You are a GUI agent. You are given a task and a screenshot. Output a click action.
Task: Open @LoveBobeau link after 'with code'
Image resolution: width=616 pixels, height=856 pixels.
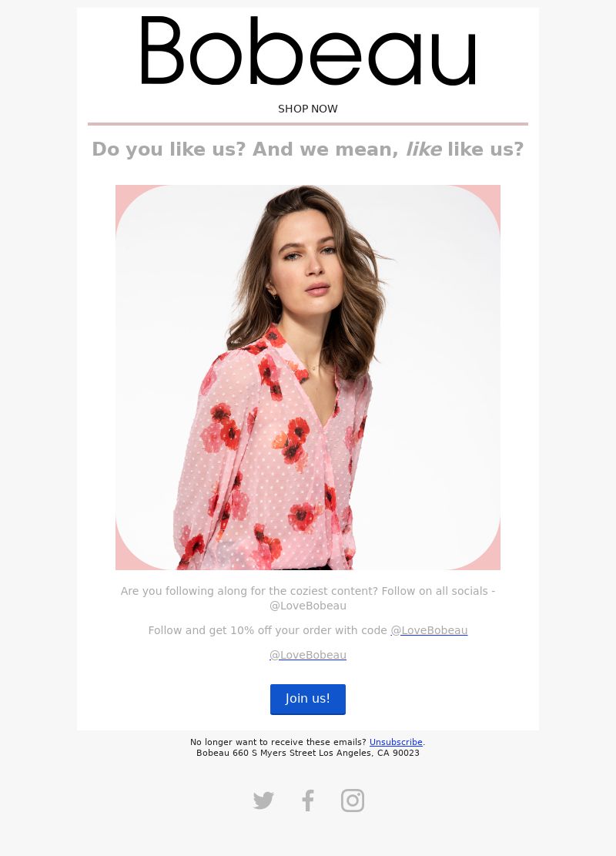tap(429, 630)
